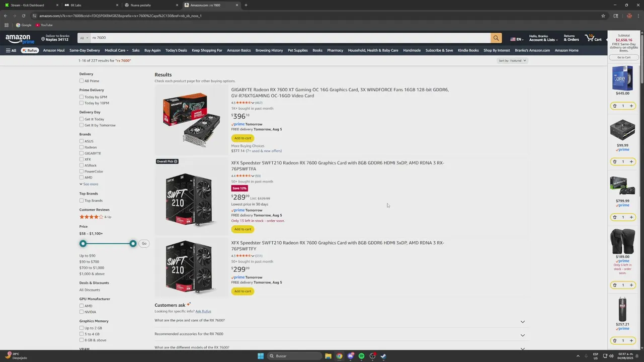The height and width of the screenshot is (362, 644).
Task: Open the search category All dropdown
Action: [84, 38]
